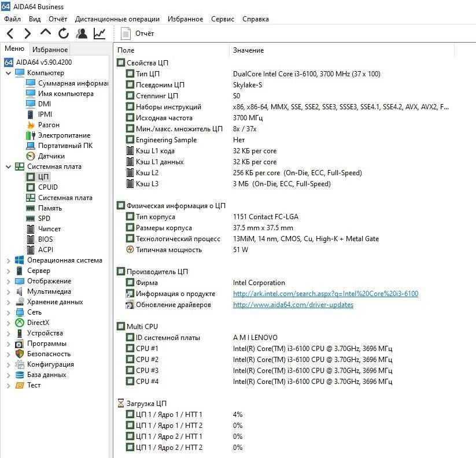
Task: Open the ACPI tree item
Action: (x=40, y=250)
